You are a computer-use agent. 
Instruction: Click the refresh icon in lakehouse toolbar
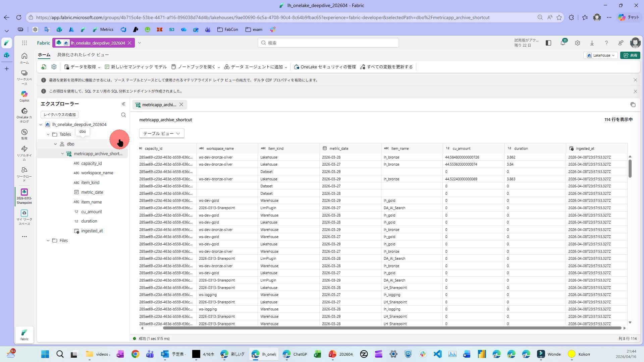pos(44,67)
